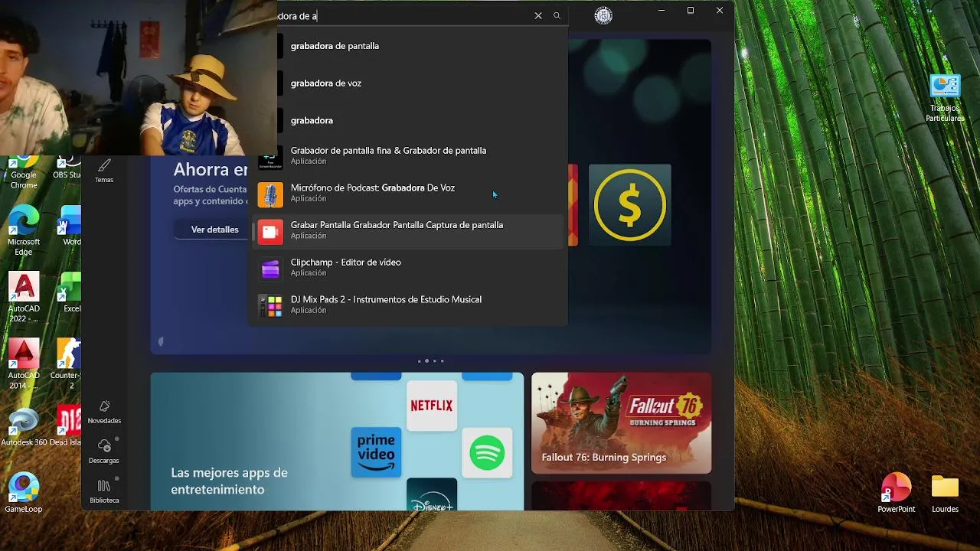Image resolution: width=980 pixels, height=551 pixels.
Task: Select the highlighted carousel page dot
Action: (426, 361)
